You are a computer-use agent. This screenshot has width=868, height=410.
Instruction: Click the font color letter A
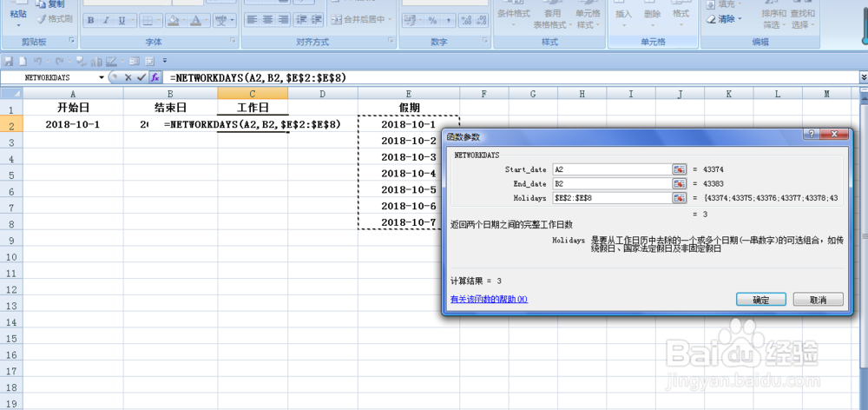tap(194, 21)
